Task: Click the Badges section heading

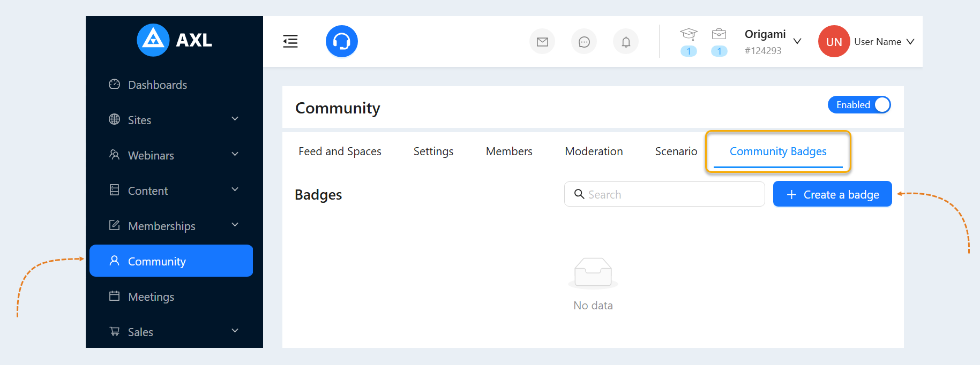Action: click(x=318, y=195)
